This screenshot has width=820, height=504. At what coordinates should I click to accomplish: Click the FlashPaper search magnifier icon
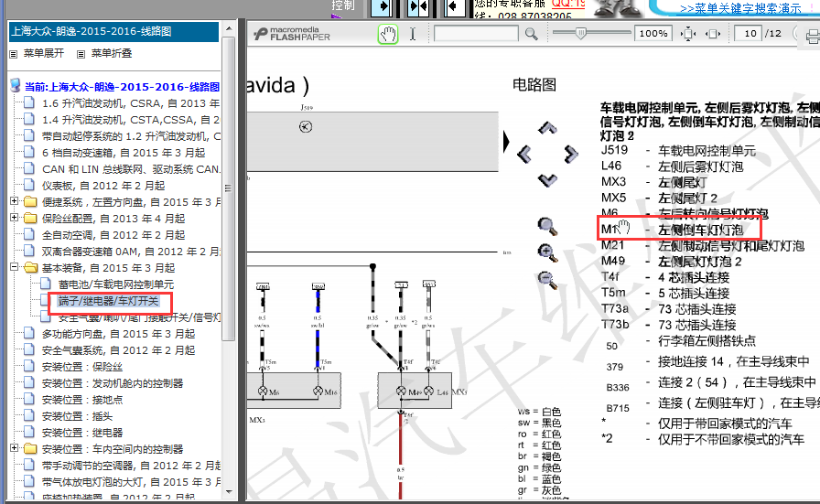[x=532, y=34]
